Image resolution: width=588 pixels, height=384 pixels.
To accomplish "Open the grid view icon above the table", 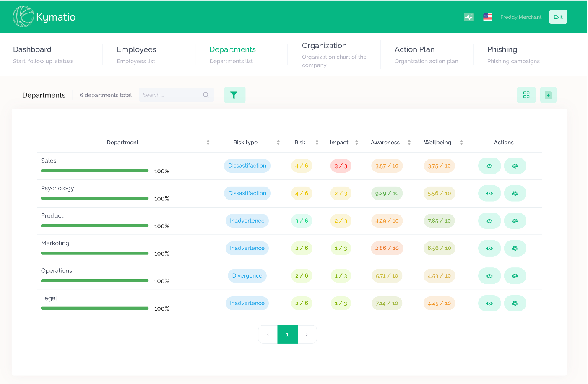I will (526, 95).
